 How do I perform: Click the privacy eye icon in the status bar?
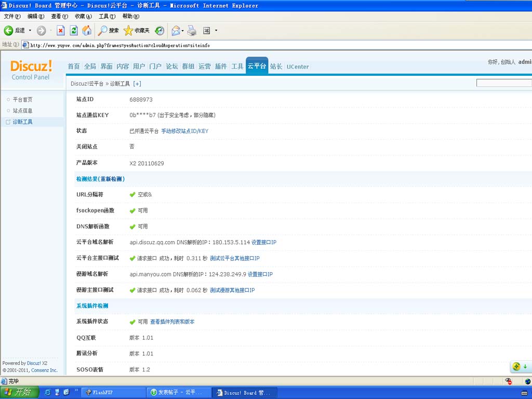(x=508, y=381)
